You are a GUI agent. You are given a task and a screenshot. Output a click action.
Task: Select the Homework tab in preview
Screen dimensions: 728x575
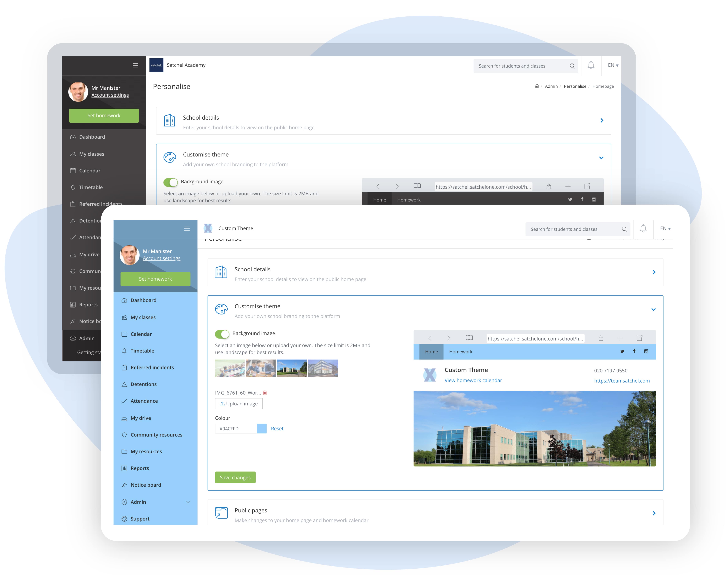point(460,352)
